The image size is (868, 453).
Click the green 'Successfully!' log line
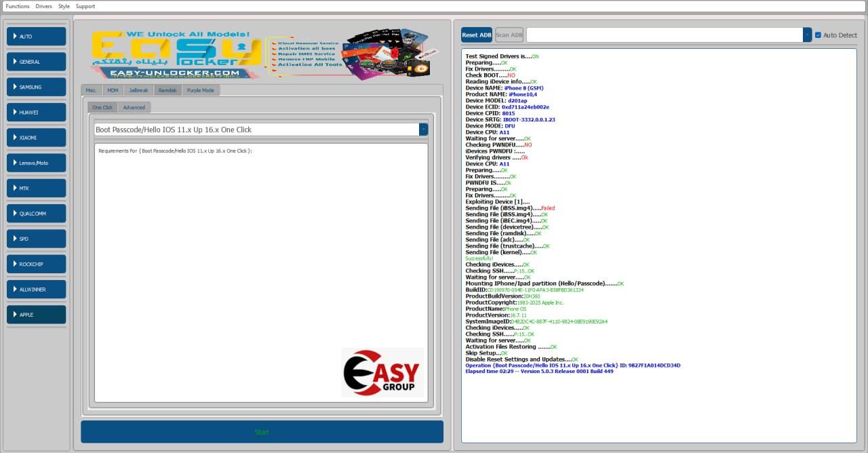point(479,258)
